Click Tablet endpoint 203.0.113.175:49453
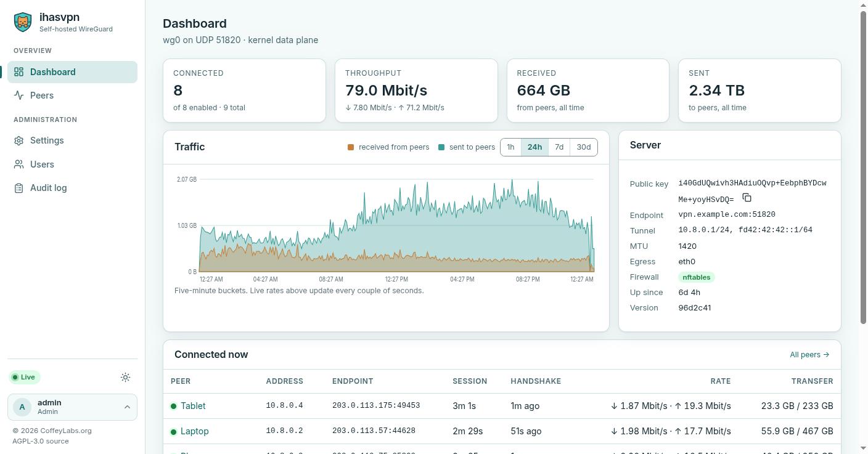The height and width of the screenshot is (454, 868). coord(376,406)
